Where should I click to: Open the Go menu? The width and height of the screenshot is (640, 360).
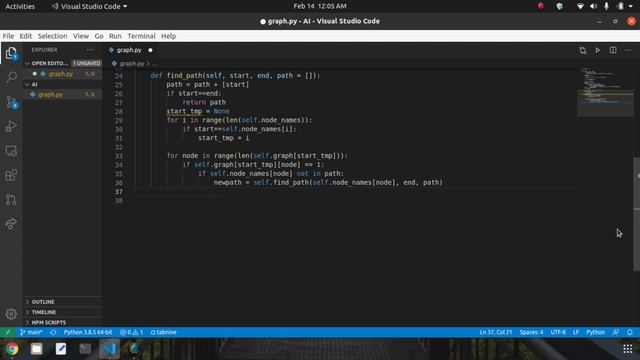click(99, 36)
